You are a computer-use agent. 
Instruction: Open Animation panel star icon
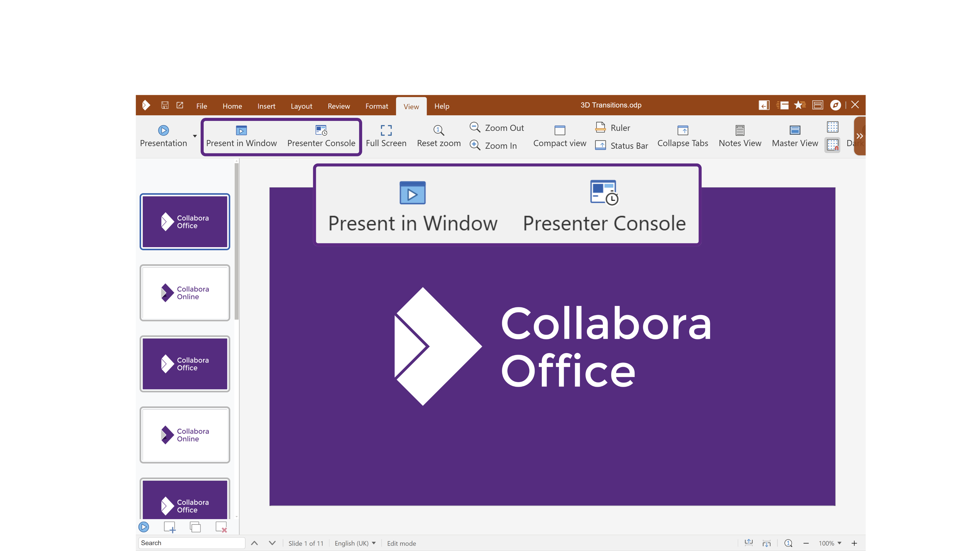pos(800,105)
